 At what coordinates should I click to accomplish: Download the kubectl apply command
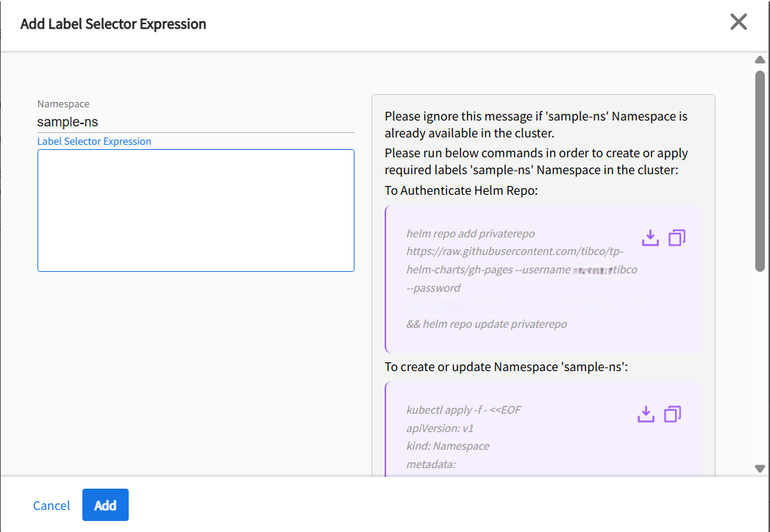tap(646, 414)
